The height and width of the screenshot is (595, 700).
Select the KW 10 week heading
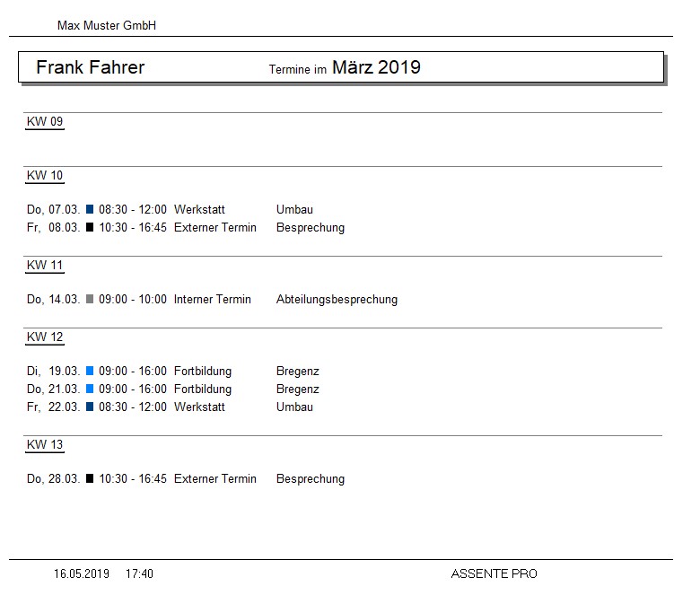coord(45,175)
